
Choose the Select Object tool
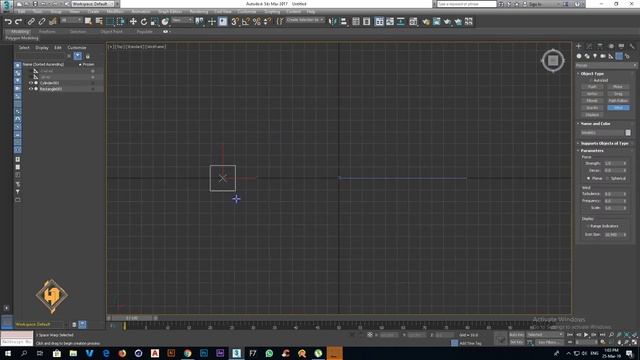coord(88,22)
